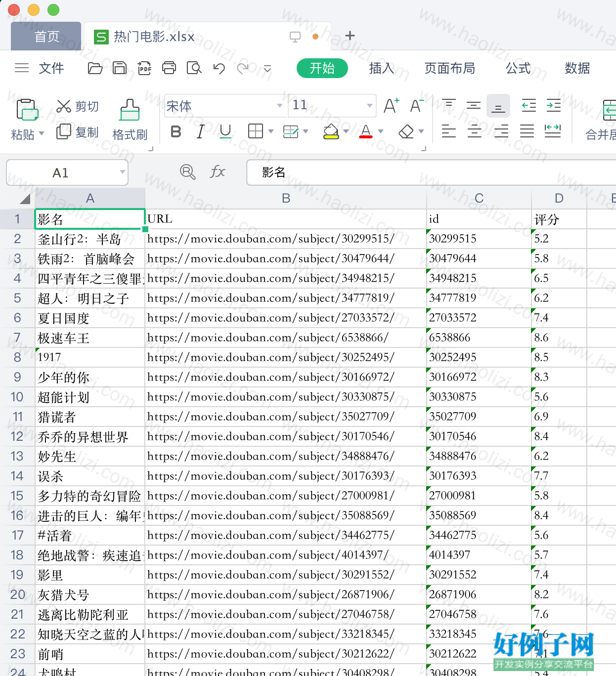
Task: Click the fx insert function icon
Action: [x=218, y=172]
